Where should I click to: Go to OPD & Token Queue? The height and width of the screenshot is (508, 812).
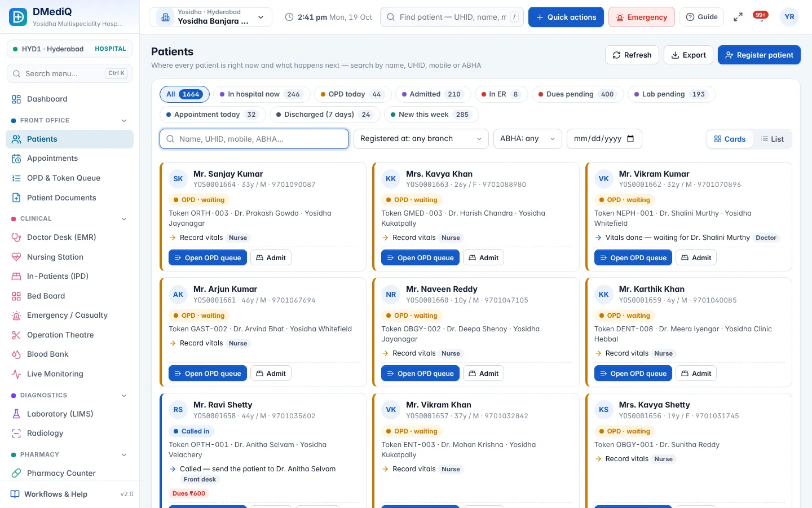[x=69, y=178]
